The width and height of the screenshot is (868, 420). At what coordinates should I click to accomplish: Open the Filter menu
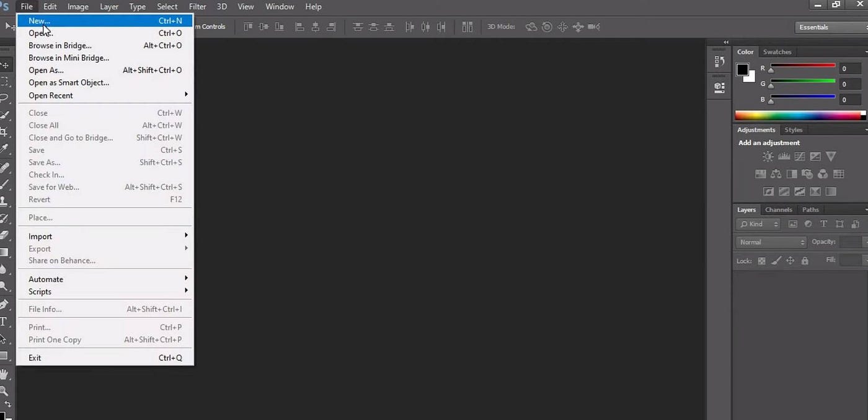[197, 7]
